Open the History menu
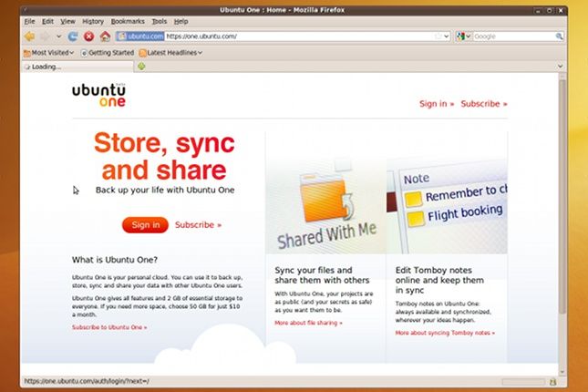 (x=93, y=21)
